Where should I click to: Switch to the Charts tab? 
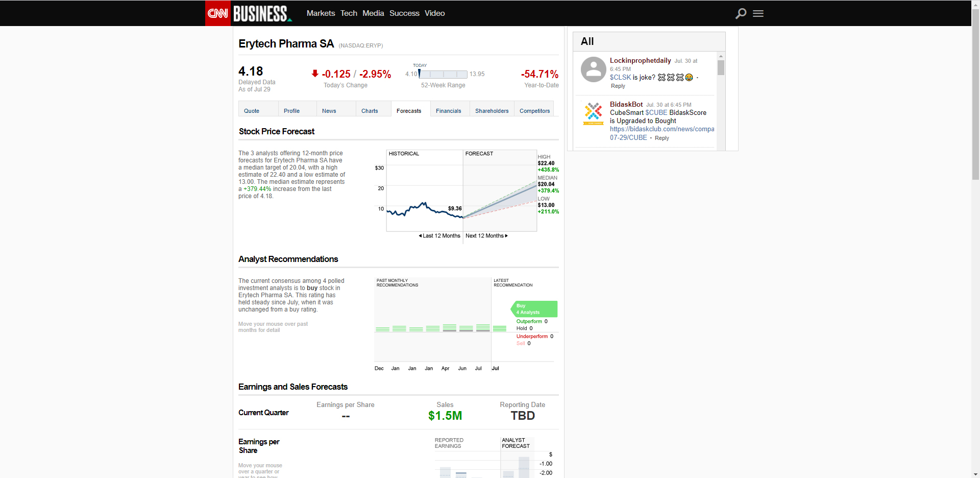pos(374,109)
